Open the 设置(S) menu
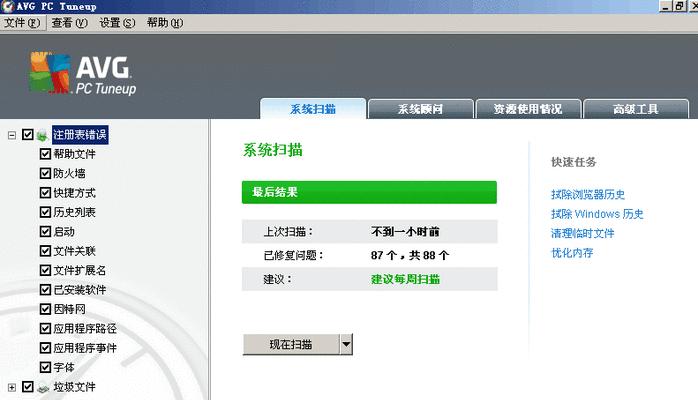 point(117,23)
